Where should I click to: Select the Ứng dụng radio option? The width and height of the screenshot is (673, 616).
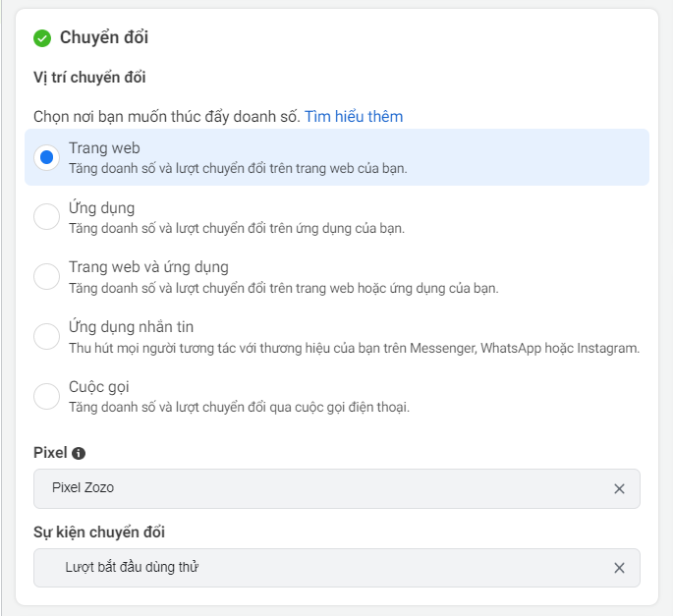point(46,217)
